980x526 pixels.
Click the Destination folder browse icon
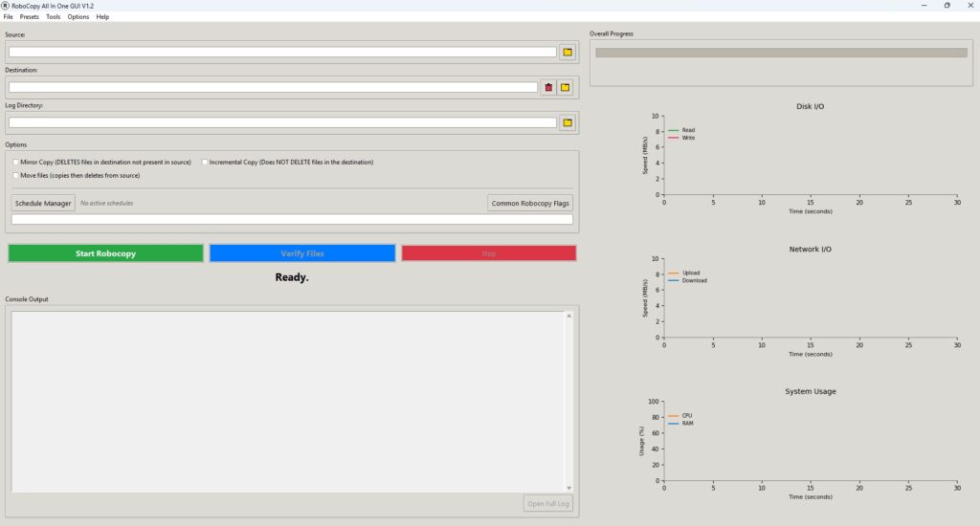tap(566, 87)
